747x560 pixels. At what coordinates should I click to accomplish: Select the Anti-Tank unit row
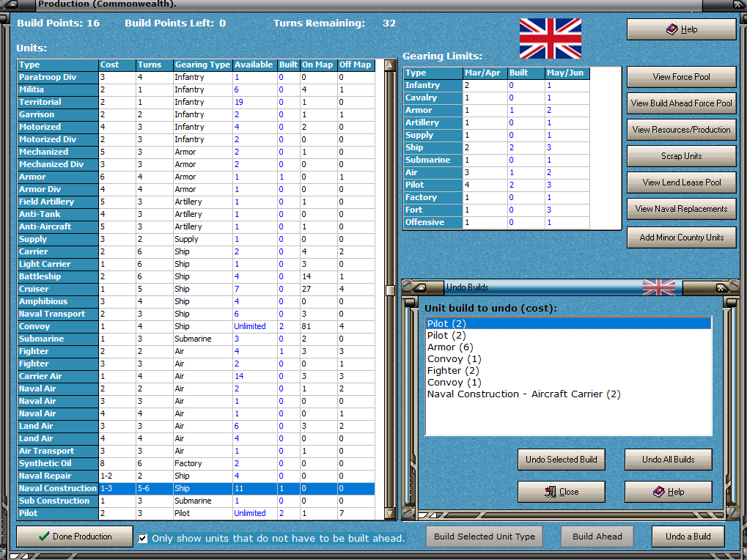pyautogui.click(x=196, y=214)
